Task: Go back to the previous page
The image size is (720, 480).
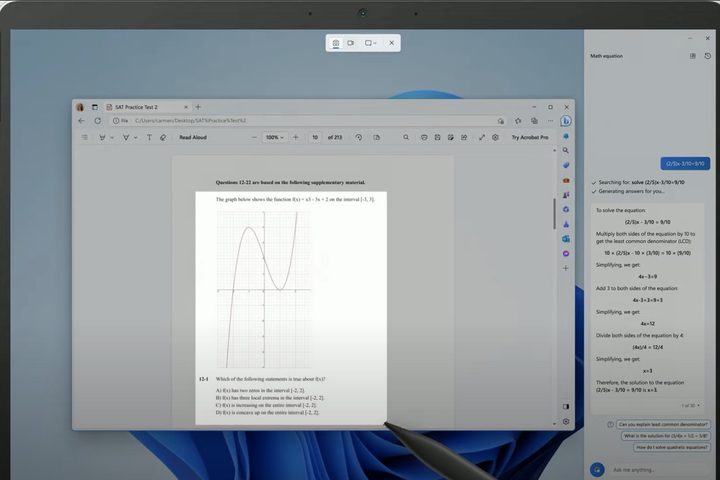Action: point(82,121)
